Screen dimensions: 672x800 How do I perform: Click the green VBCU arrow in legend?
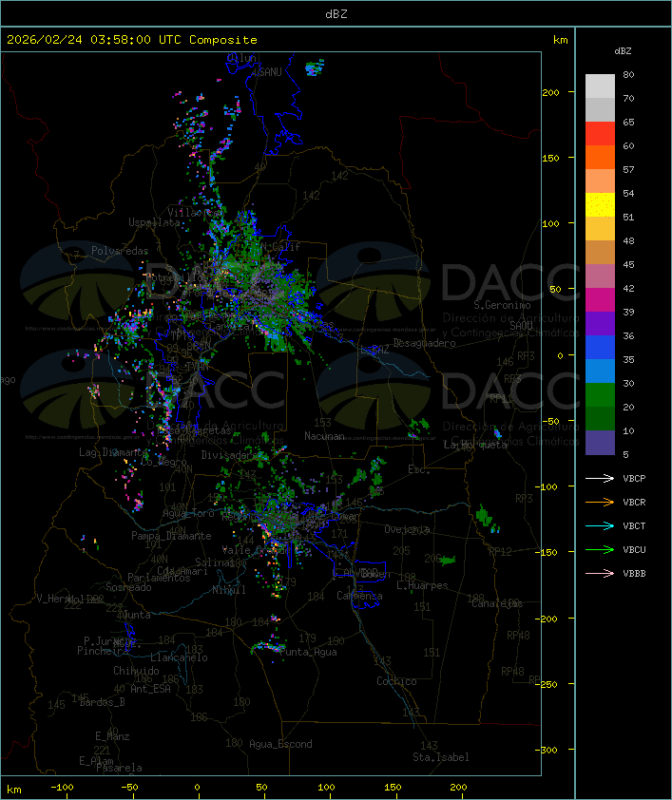coord(600,549)
